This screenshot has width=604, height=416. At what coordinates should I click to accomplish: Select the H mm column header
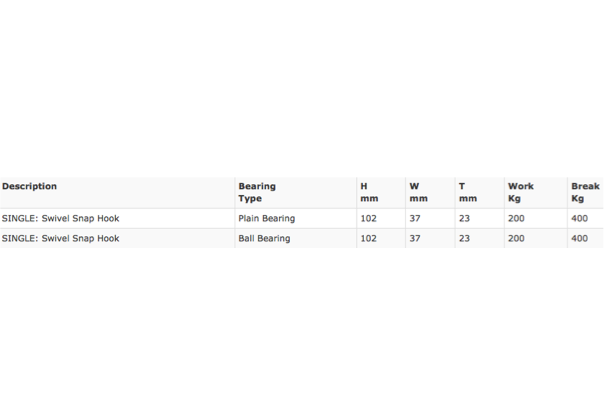[369, 192]
